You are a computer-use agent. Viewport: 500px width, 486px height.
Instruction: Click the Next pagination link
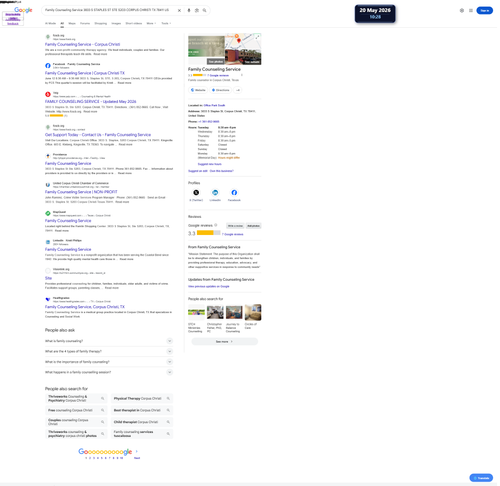(x=137, y=458)
